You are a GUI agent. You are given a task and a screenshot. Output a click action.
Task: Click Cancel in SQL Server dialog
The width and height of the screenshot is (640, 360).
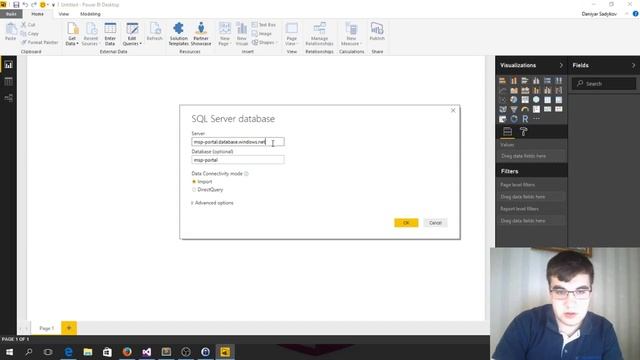(x=435, y=223)
